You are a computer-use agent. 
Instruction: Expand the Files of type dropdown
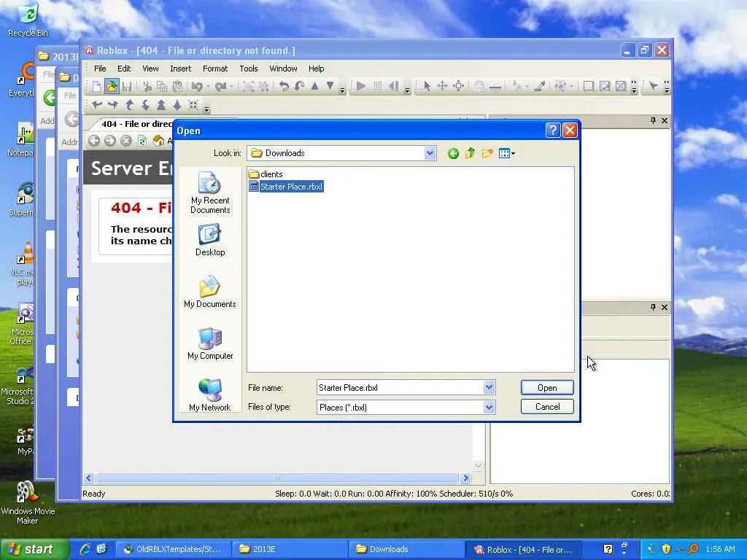pyautogui.click(x=489, y=407)
